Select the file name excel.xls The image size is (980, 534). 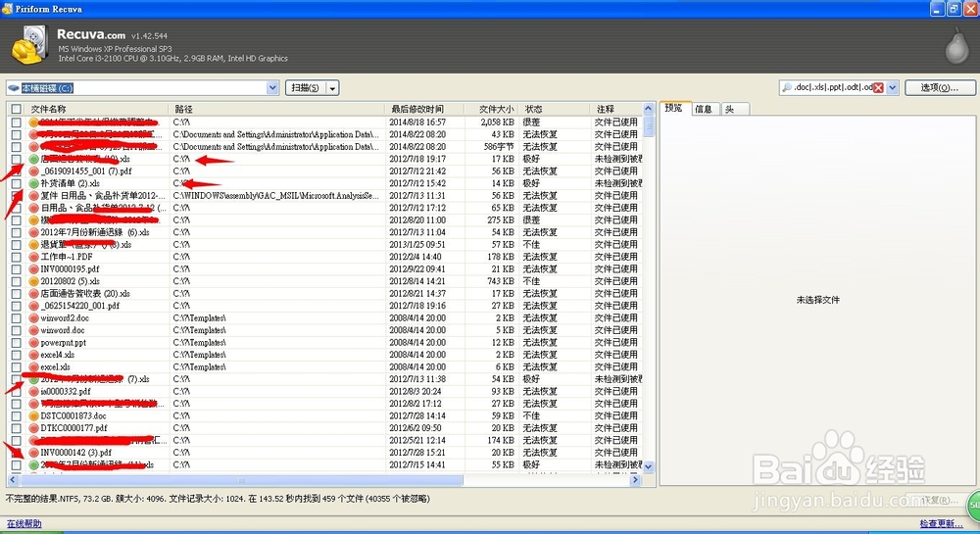click(56, 367)
